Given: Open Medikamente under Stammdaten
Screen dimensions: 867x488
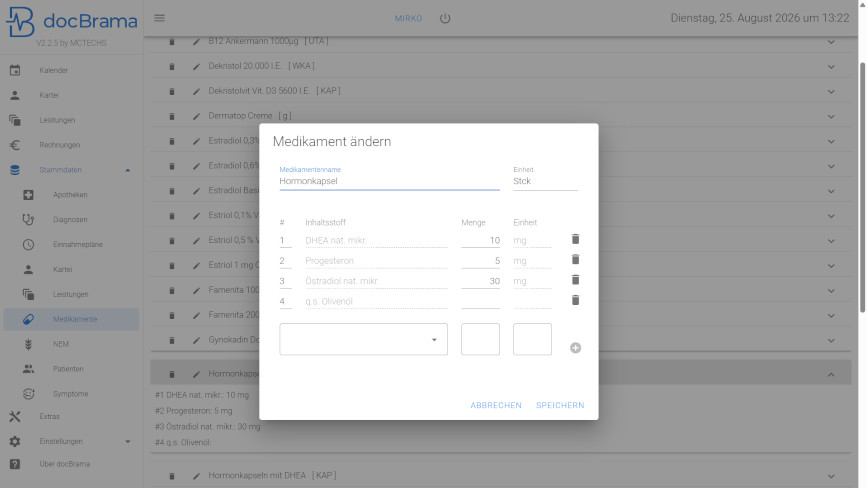Looking at the screenshot, I should pyautogui.click(x=72, y=319).
